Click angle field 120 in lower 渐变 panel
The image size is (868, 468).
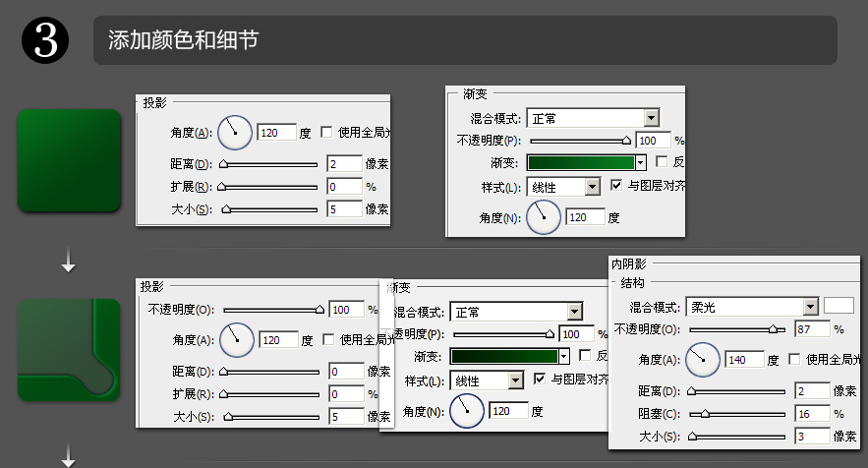(x=509, y=410)
